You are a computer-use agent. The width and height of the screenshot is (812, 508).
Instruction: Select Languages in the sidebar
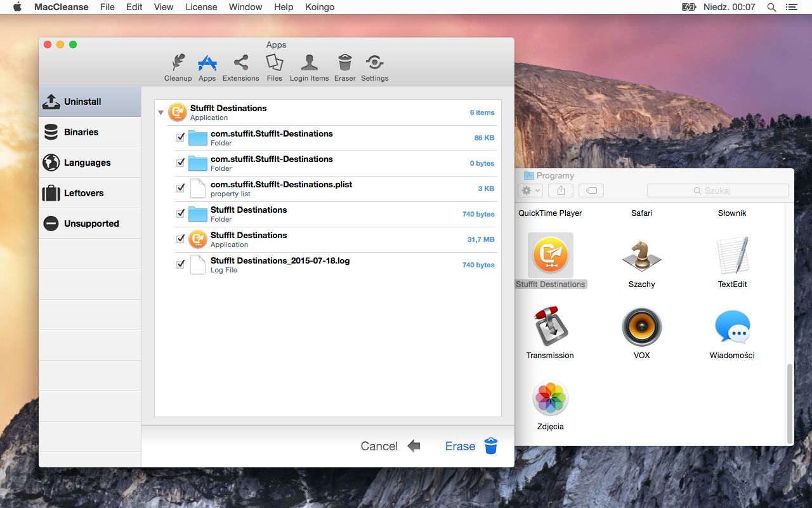click(89, 163)
